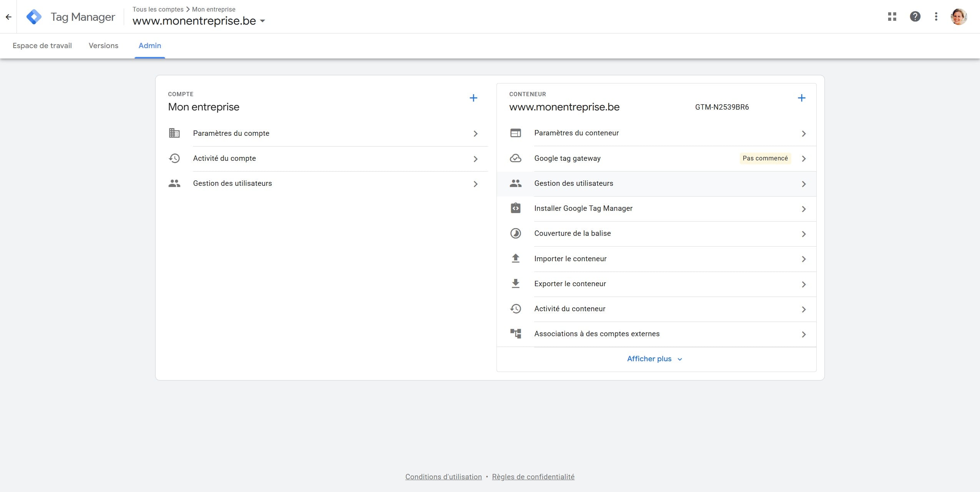Viewport: 980px width, 492px height.
Task: Click chevron on Paramètres du compte row
Action: coord(475,133)
